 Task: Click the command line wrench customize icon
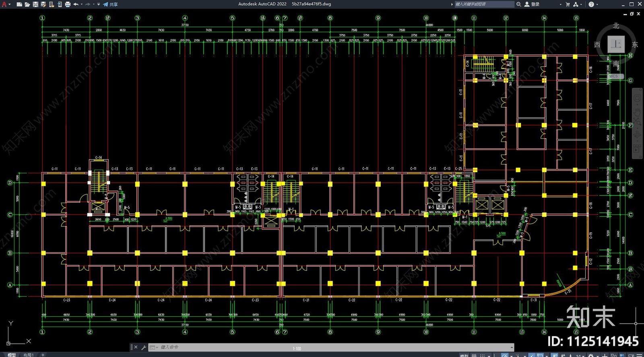click(144, 347)
